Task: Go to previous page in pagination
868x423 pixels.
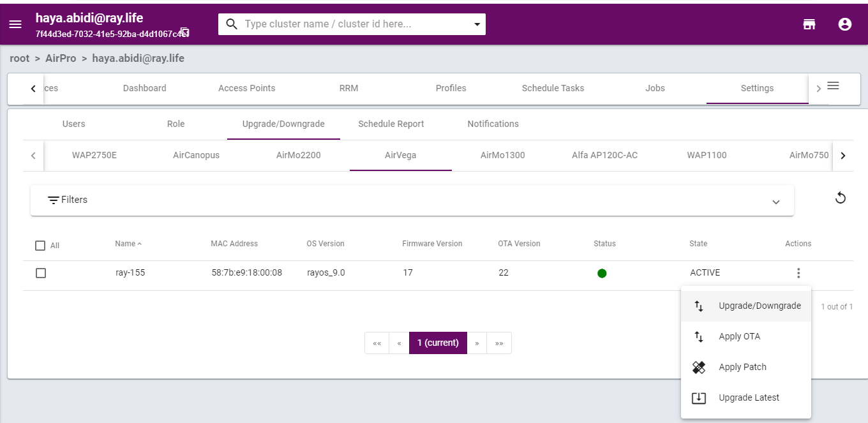Action: pyautogui.click(x=400, y=343)
